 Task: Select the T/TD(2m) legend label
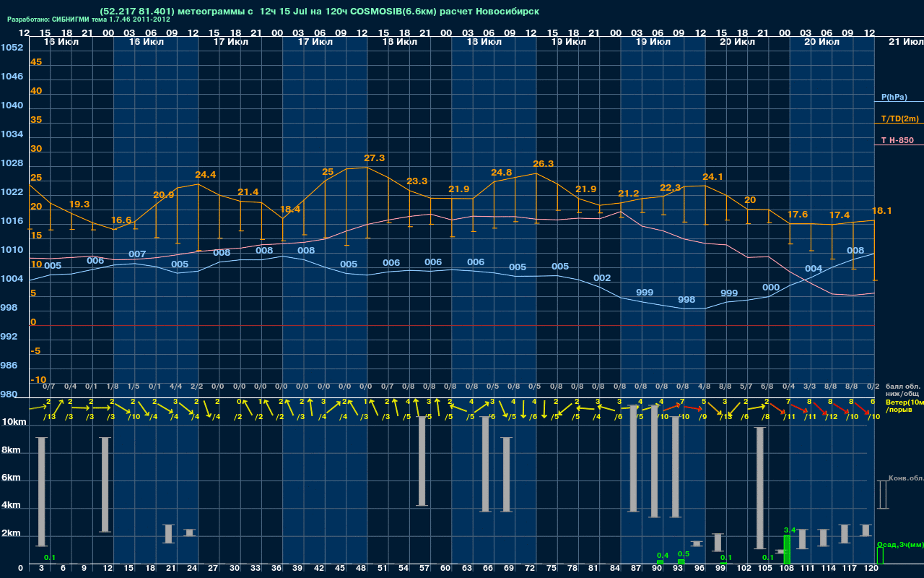pyautogui.click(x=899, y=118)
